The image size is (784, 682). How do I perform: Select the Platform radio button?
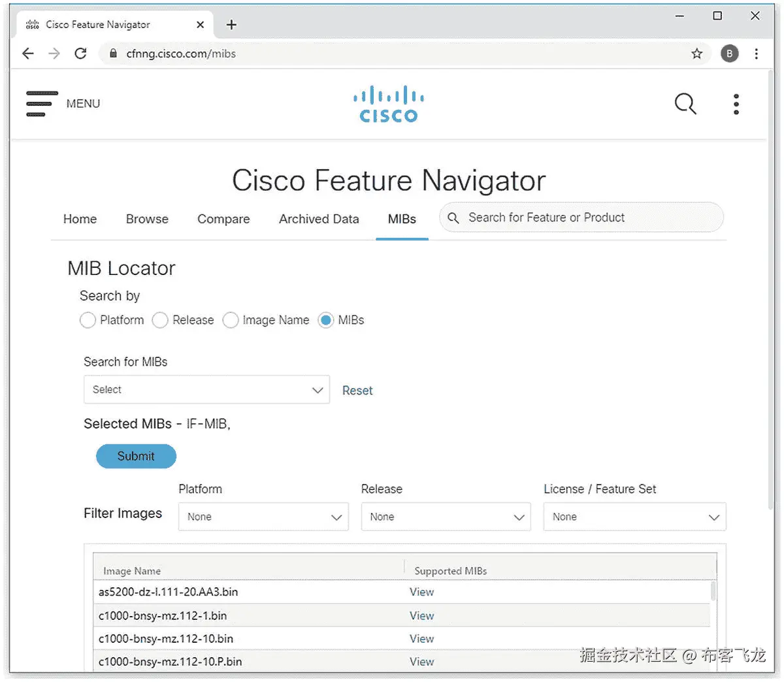pos(88,320)
